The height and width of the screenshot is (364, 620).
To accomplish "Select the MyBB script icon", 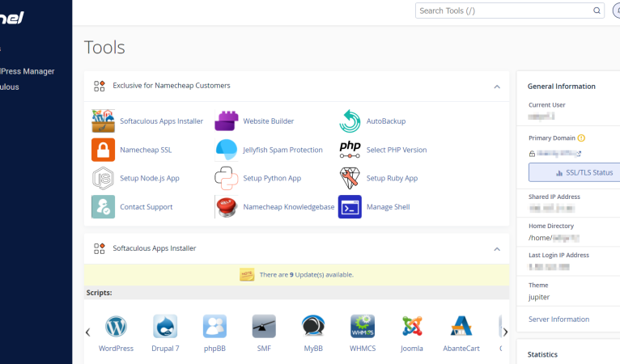I will tap(313, 327).
